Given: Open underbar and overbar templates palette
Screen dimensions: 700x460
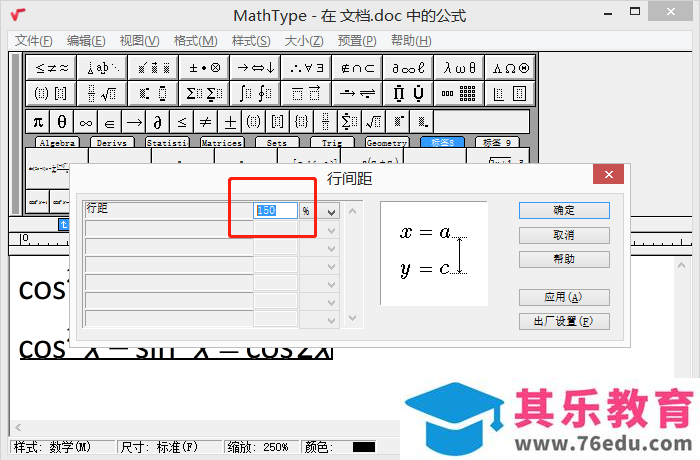Looking at the screenshot, I should (x=306, y=93).
